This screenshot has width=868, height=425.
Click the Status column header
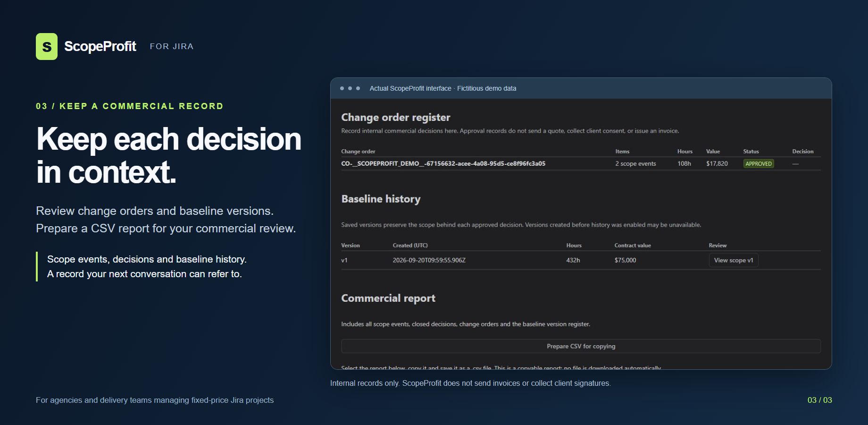pyautogui.click(x=751, y=152)
